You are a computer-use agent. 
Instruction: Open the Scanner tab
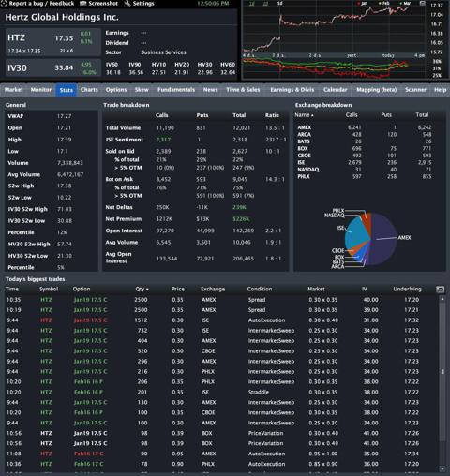coord(415,90)
